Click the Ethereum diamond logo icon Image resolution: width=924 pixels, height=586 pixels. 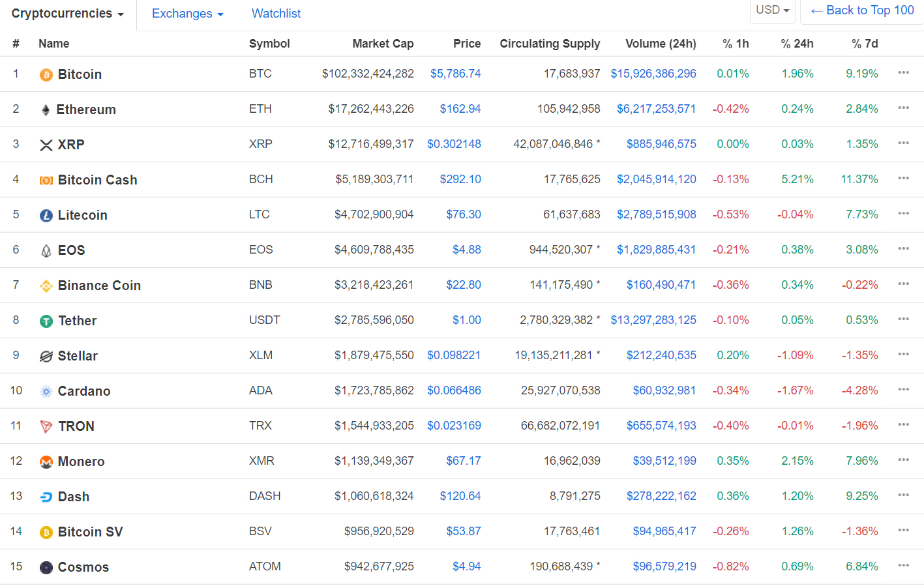coord(46,110)
